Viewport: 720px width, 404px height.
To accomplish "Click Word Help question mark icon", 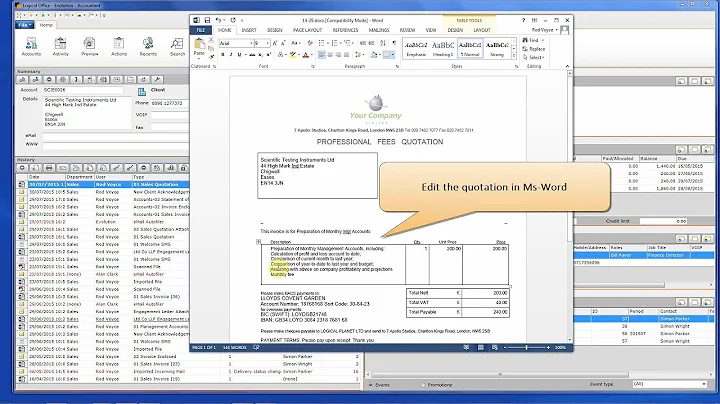I will 523,20.
